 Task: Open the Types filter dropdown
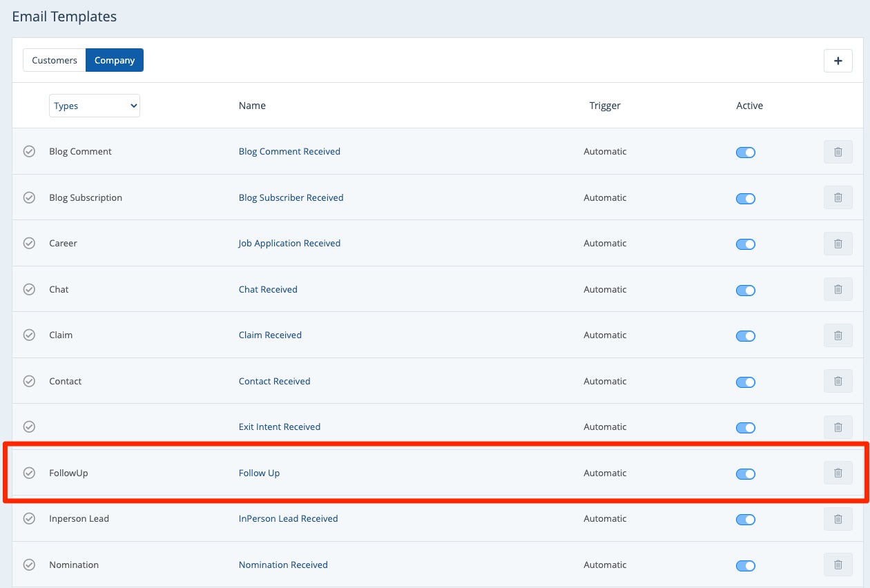click(x=95, y=106)
